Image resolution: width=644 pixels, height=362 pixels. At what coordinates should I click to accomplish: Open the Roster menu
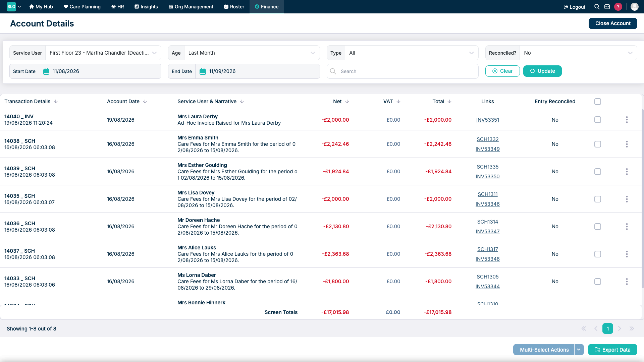point(234,7)
